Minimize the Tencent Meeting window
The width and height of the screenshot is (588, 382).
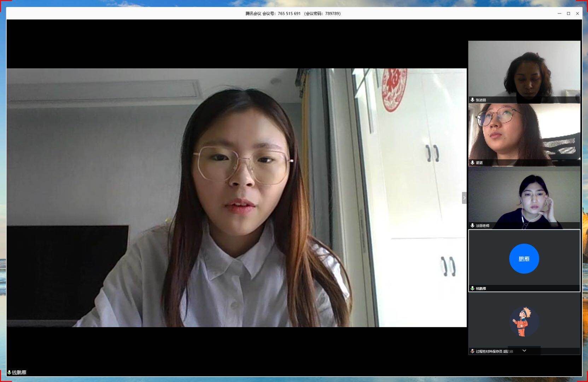559,13
